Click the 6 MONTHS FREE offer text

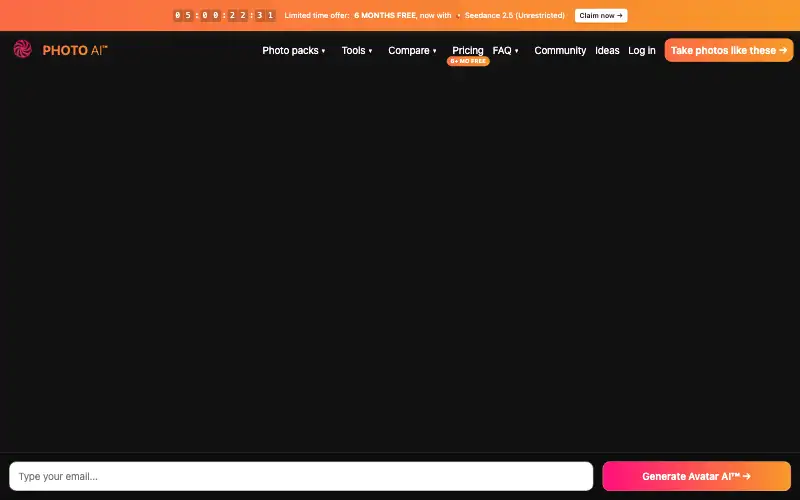tap(385, 15)
